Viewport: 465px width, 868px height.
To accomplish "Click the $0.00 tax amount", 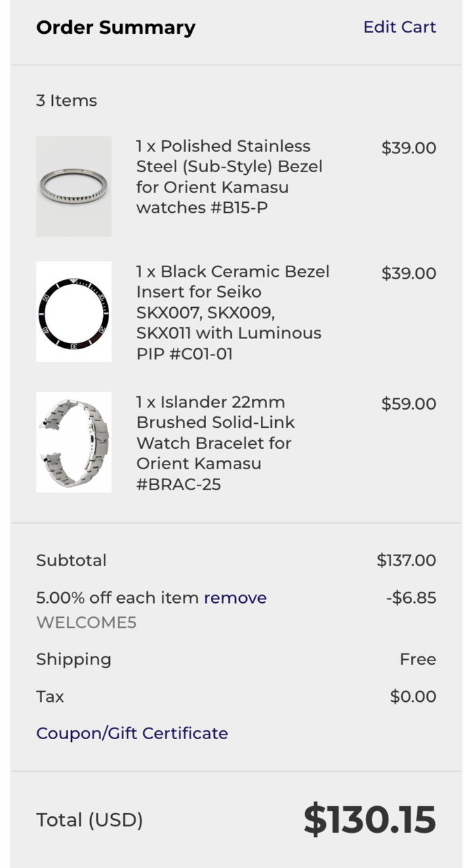I will tap(413, 696).
